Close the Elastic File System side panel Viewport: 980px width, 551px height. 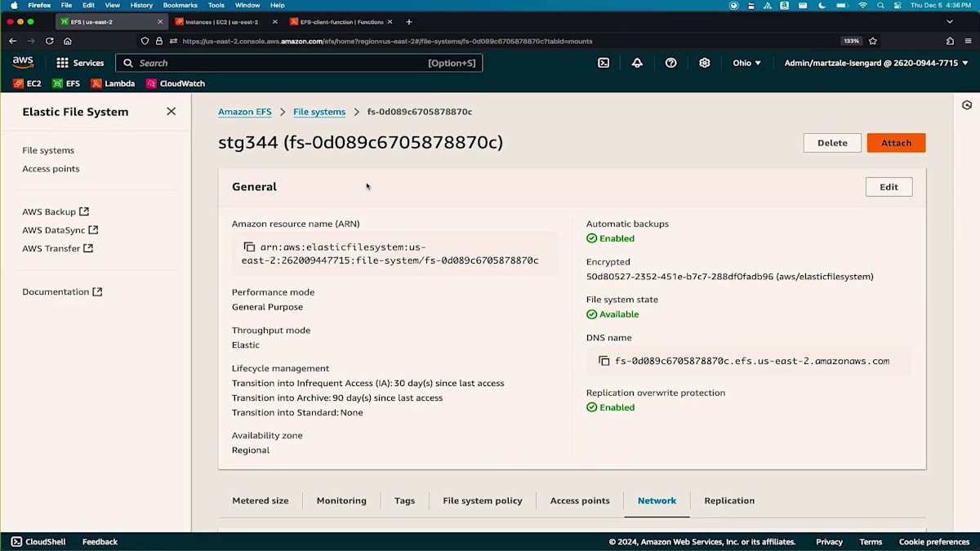[x=171, y=111]
